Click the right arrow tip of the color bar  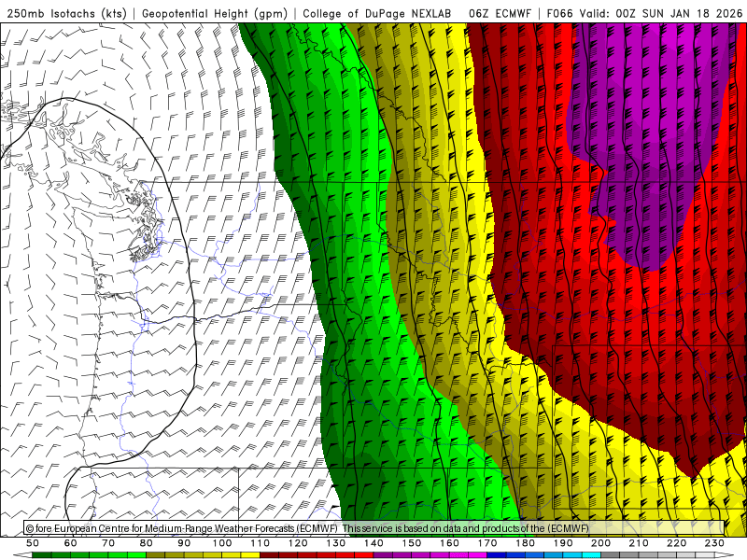[x=725, y=554]
